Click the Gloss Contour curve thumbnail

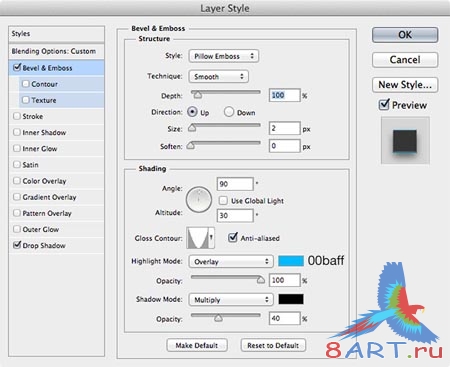[x=198, y=238]
